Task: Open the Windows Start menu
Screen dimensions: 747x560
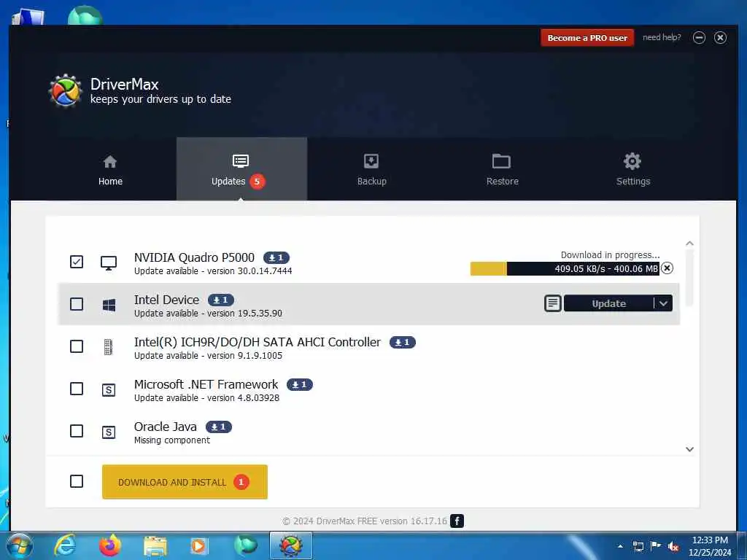Action: (19, 545)
